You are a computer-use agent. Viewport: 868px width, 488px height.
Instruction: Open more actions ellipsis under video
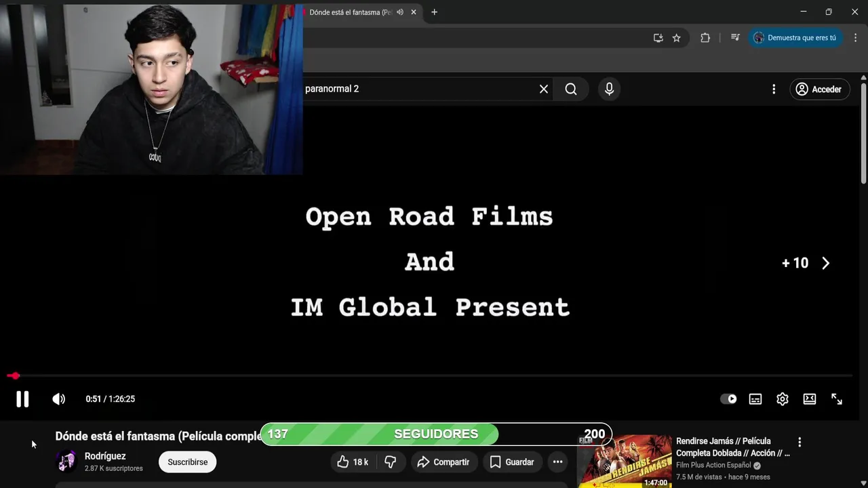click(557, 462)
